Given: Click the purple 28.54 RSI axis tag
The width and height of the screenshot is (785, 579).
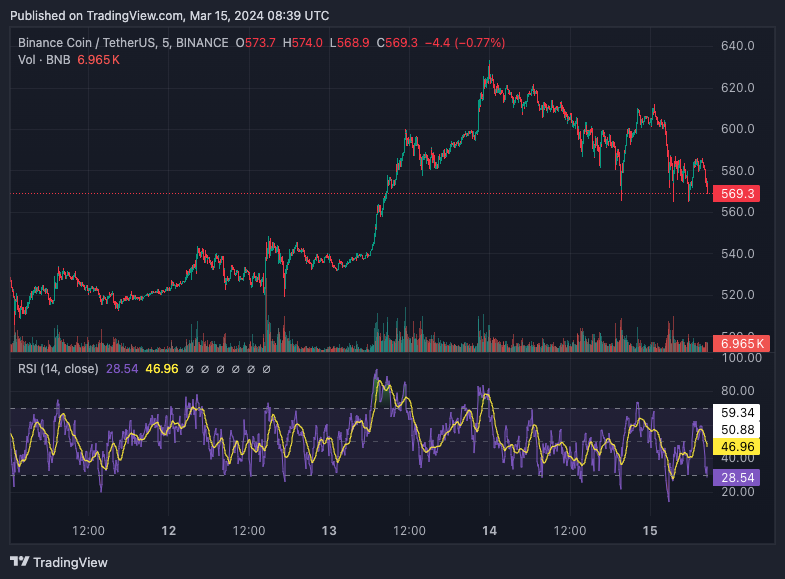Looking at the screenshot, I should (733, 479).
